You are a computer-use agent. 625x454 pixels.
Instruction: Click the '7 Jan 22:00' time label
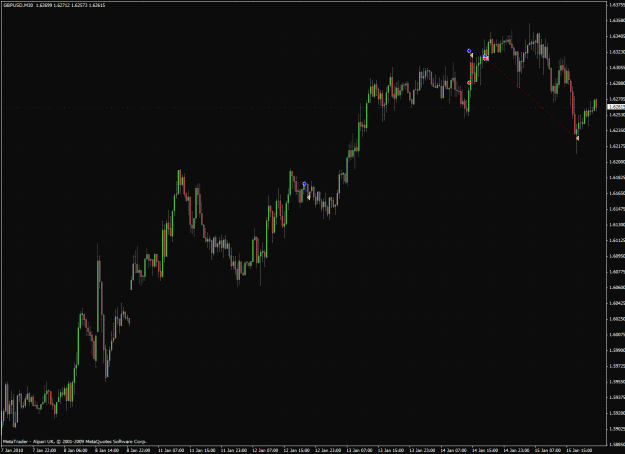click(44, 450)
